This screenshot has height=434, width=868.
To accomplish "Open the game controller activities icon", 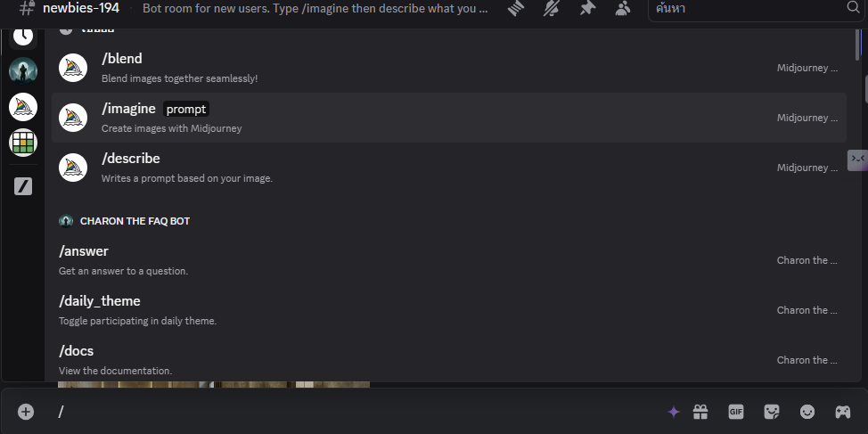I will pos(842,412).
